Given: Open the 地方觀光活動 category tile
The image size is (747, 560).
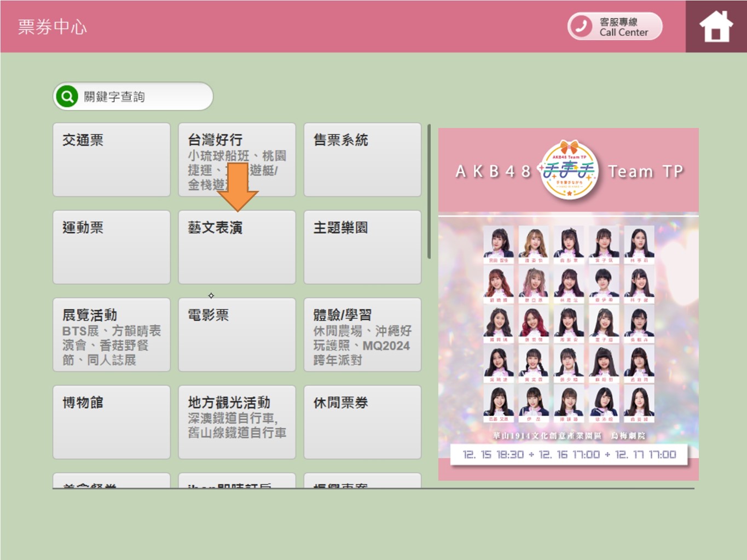Looking at the screenshot, I should (236, 422).
